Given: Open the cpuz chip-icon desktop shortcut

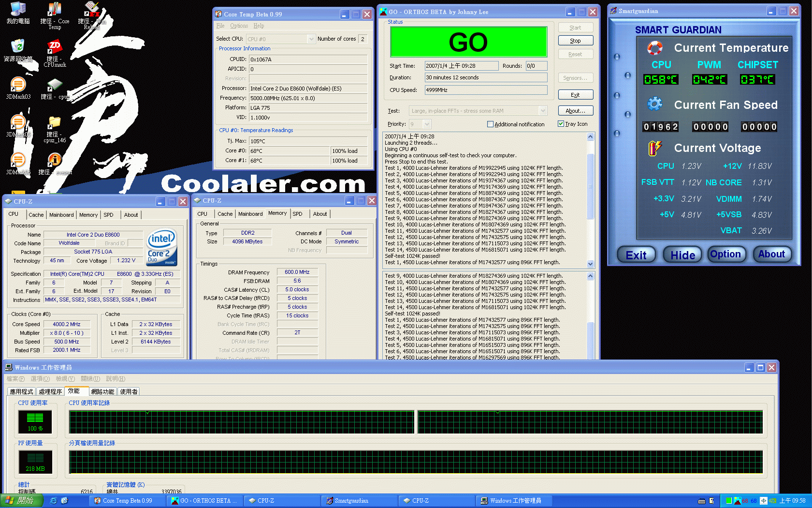Looking at the screenshot, I should tap(55, 88).
